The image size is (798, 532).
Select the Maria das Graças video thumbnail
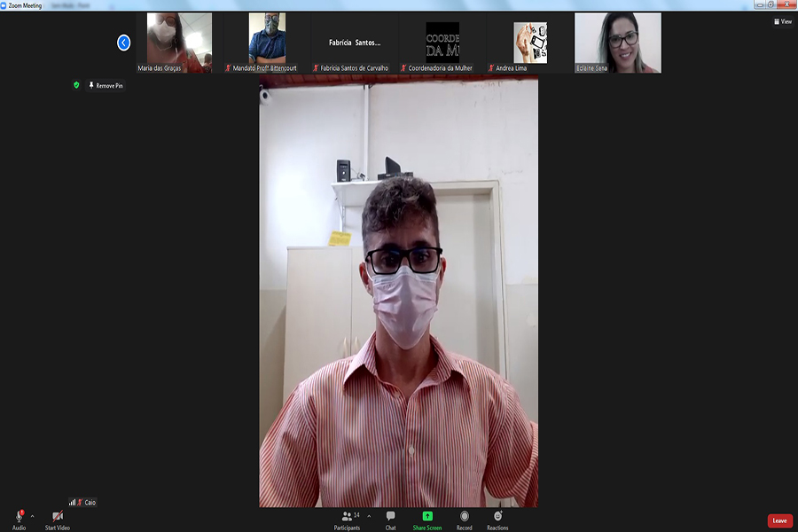179,42
